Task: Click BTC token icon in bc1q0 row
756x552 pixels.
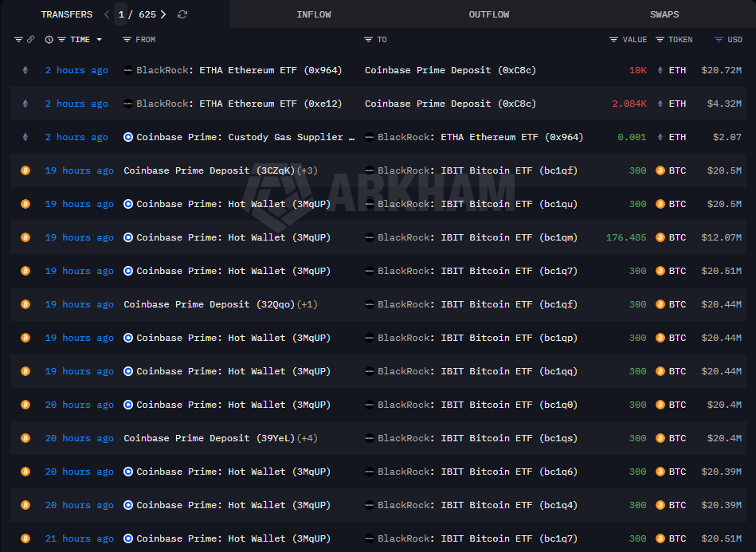Action: coord(660,405)
